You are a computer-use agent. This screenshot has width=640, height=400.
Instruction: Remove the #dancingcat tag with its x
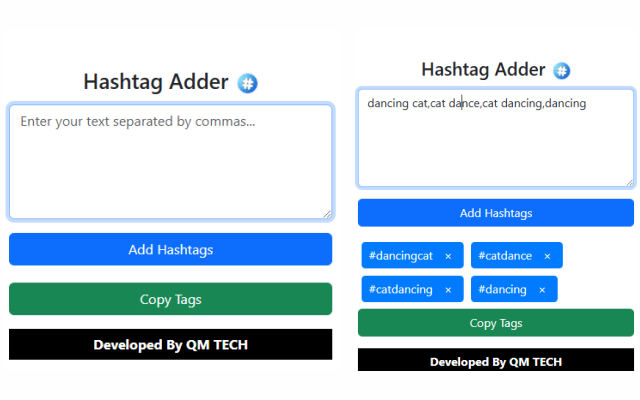(448, 256)
